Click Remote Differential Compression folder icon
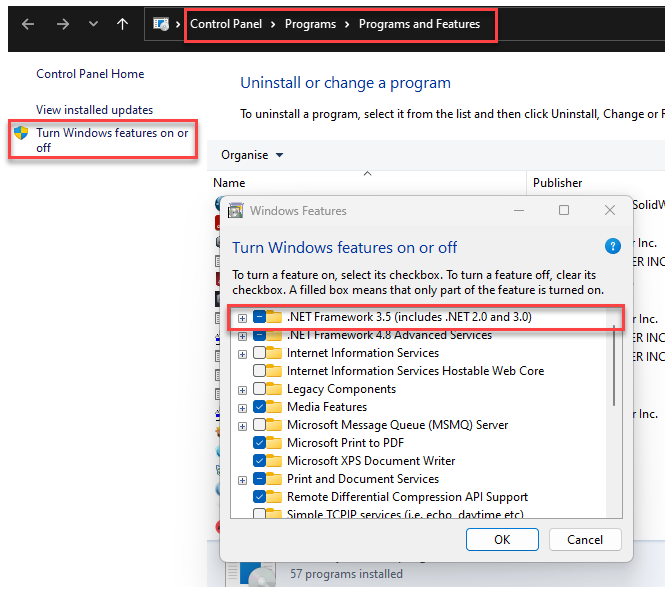This screenshot has height=591, width=672. click(274, 497)
